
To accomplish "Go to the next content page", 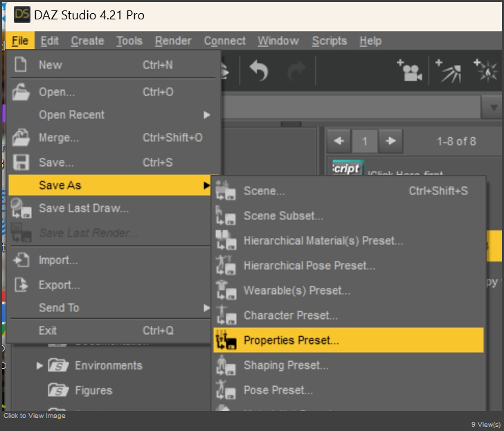I will [x=390, y=141].
